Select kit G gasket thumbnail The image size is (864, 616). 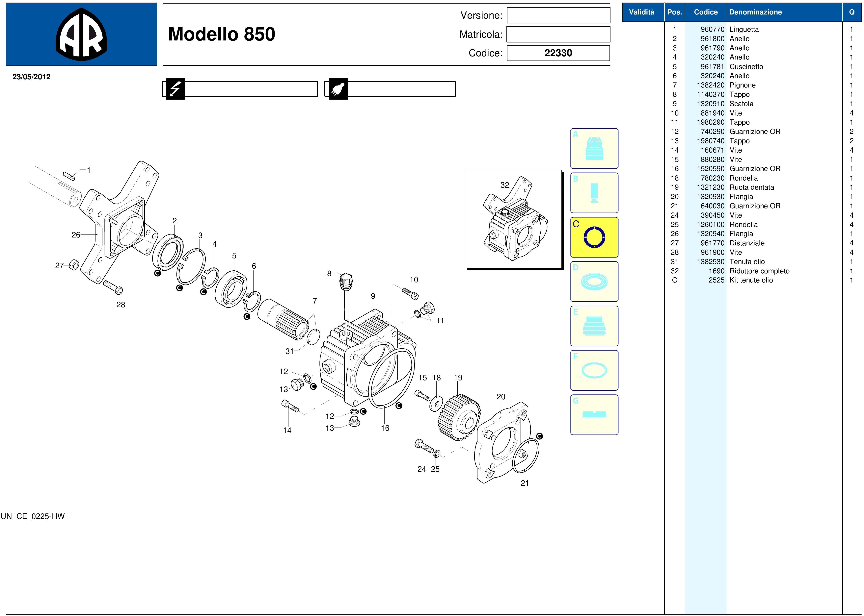pos(594,415)
